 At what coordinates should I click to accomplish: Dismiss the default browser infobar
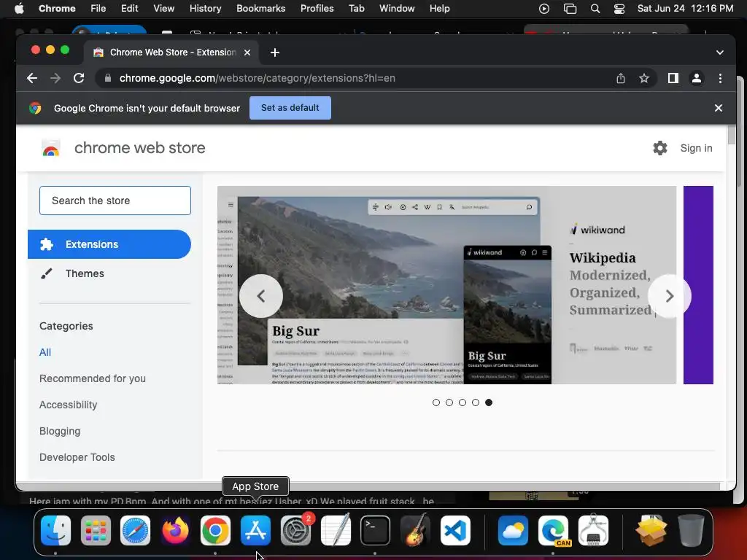pos(719,108)
